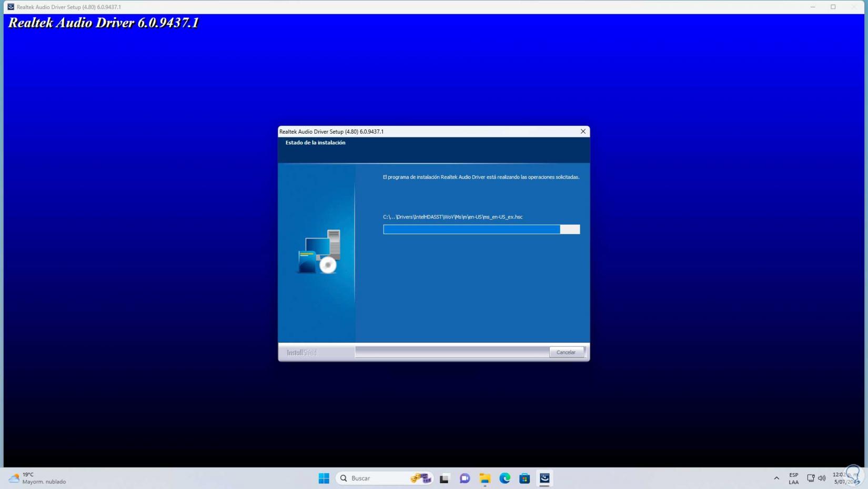Maximize the outer Realtek setup window

(x=833, y=7)
